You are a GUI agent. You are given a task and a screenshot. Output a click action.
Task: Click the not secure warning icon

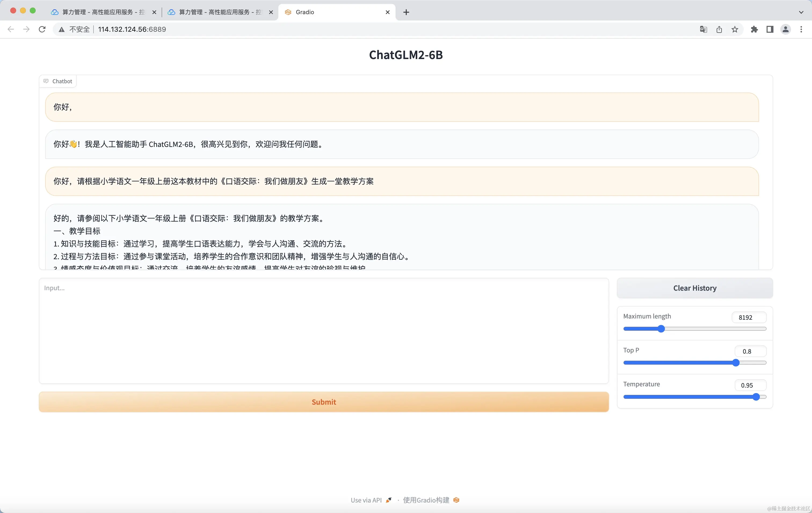pyautogui.click(x=61, y=29)
